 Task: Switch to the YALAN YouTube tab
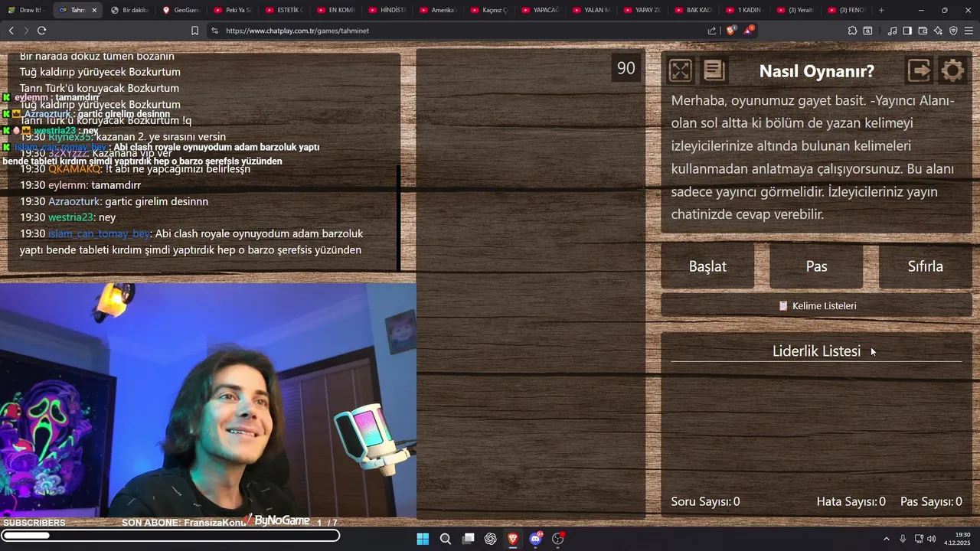click(x=592, y=10)
